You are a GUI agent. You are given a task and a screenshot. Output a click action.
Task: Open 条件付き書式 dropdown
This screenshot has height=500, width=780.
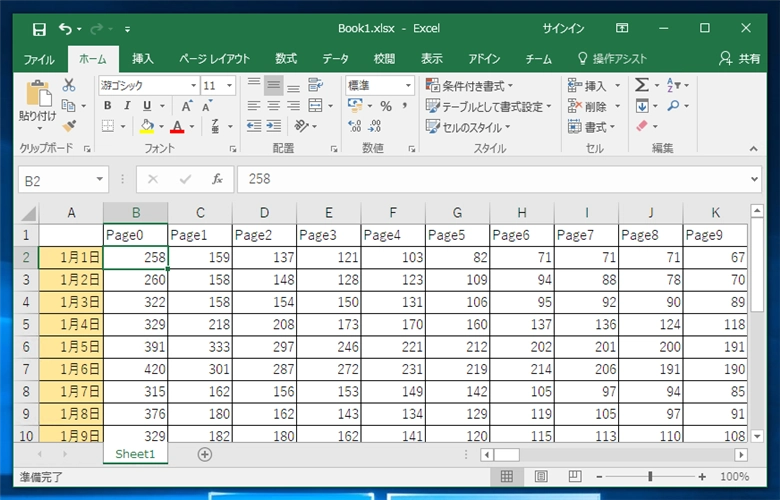pyautogui.click(x=470, y=86)
